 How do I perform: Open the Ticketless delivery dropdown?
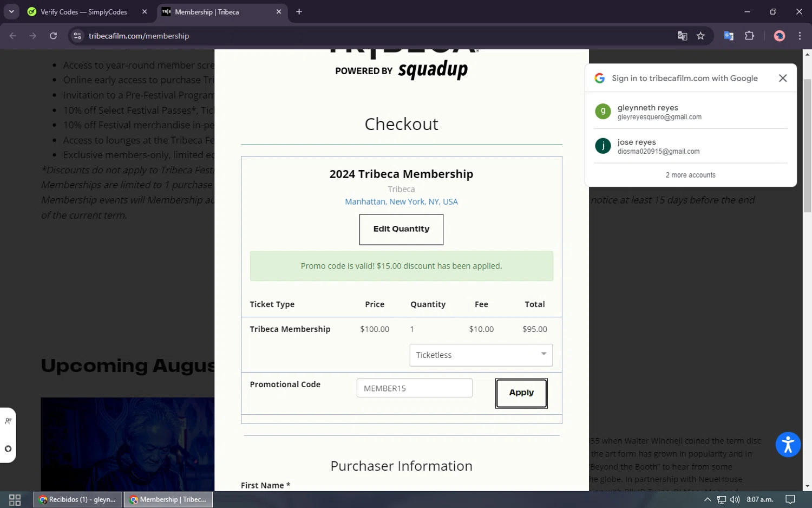click(481, 355)
